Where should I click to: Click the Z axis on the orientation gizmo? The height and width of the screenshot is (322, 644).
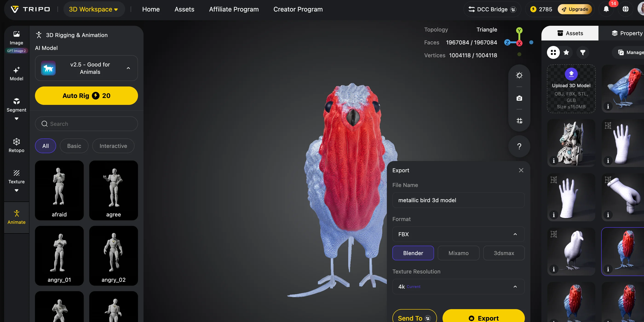pyautogui.click(x=507, y=43)
